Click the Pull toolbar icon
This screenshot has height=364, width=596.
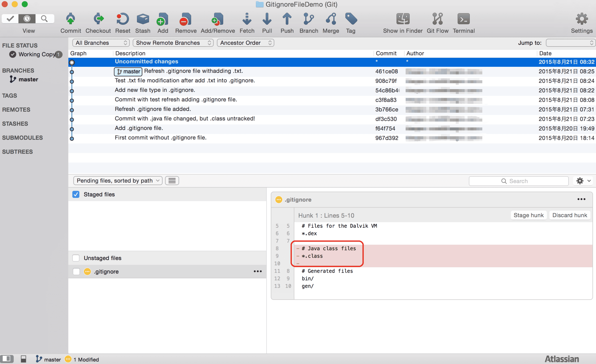[x=267, y=19]
